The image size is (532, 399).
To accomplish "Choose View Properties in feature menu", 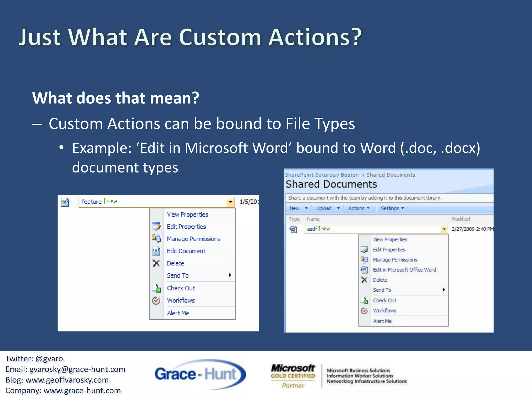I will click(x=188, y=215).
